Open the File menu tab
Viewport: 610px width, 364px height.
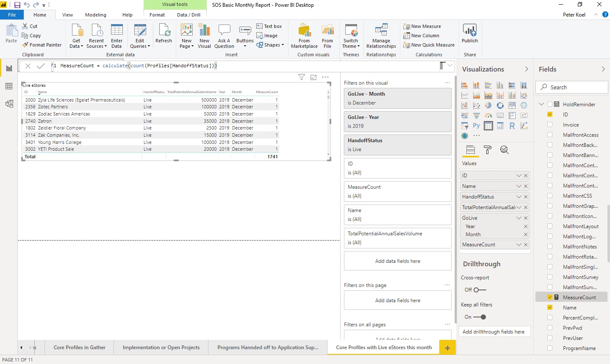12,15
